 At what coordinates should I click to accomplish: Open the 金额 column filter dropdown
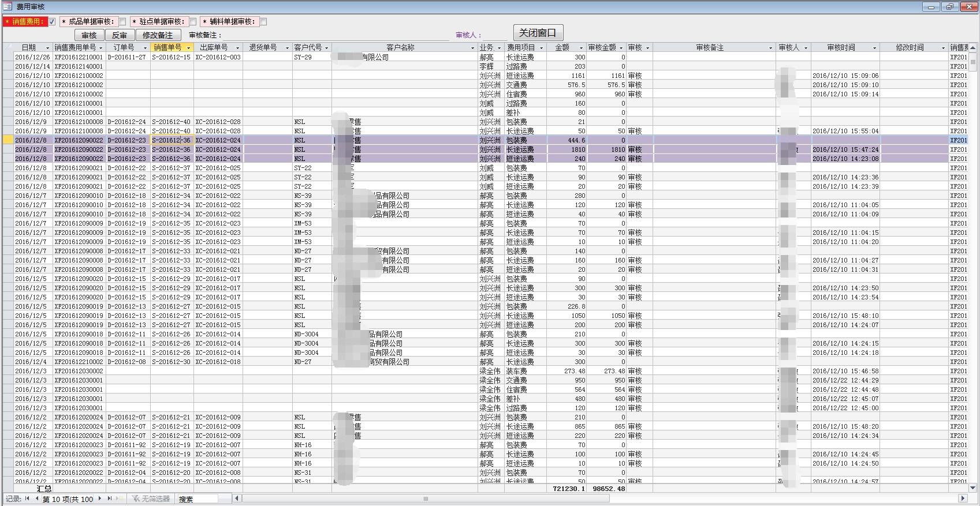582,48
